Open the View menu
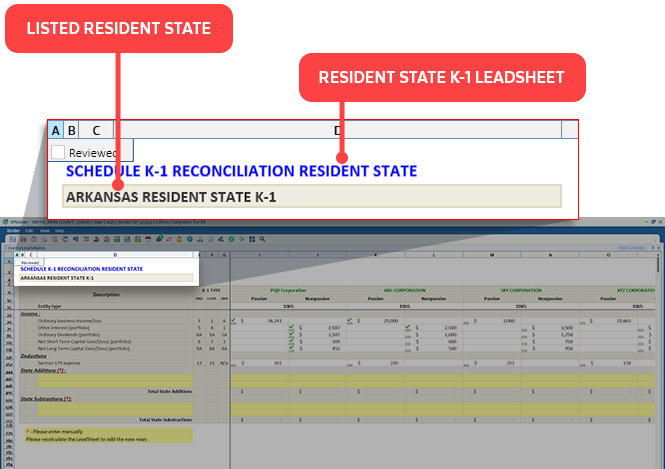This screenshot has height=469, width=665. (45, 231)
